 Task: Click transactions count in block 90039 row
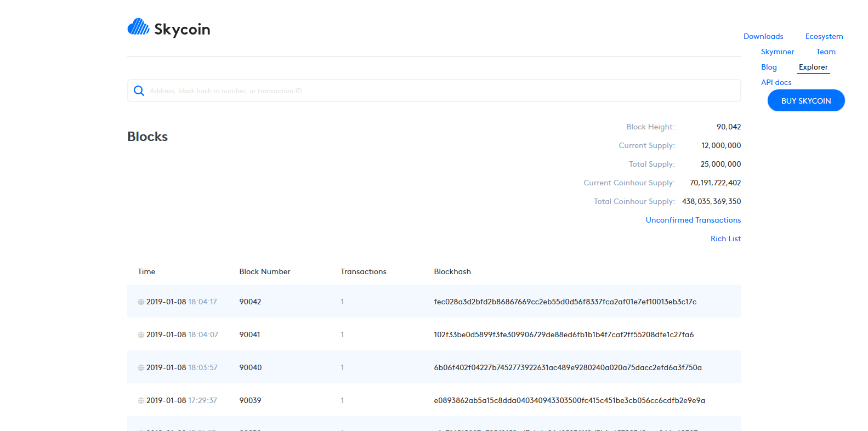(x=342, y=400)
